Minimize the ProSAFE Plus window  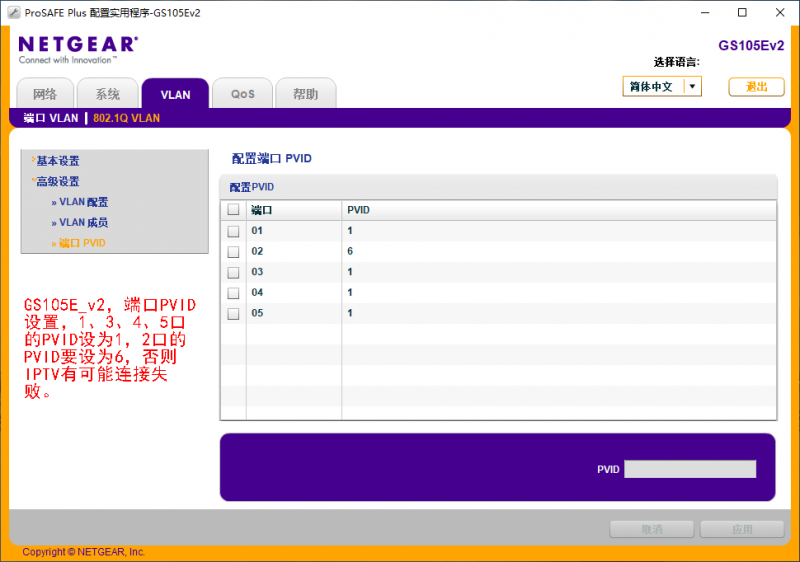pyautogui.click(x=705, y=13)
